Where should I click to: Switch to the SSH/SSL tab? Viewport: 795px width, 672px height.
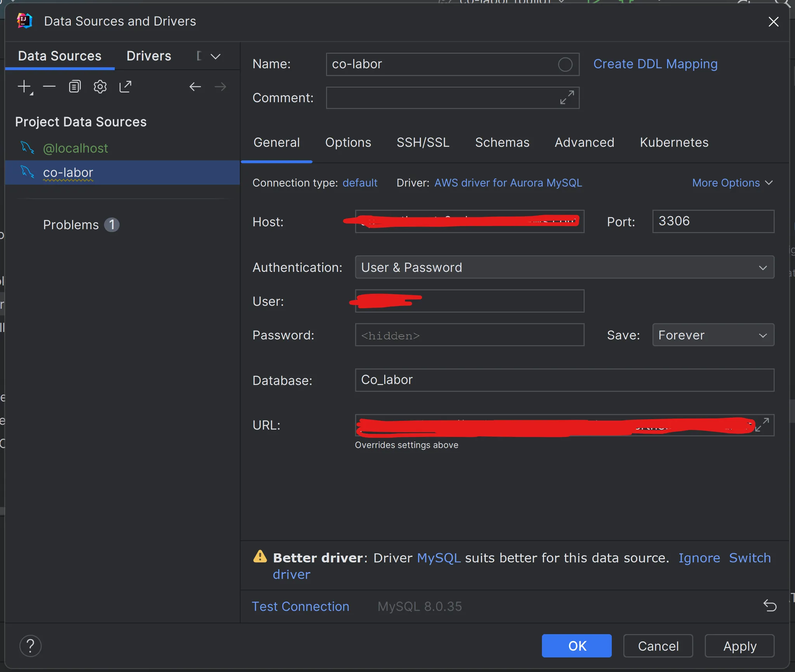[x=423, y=142]
